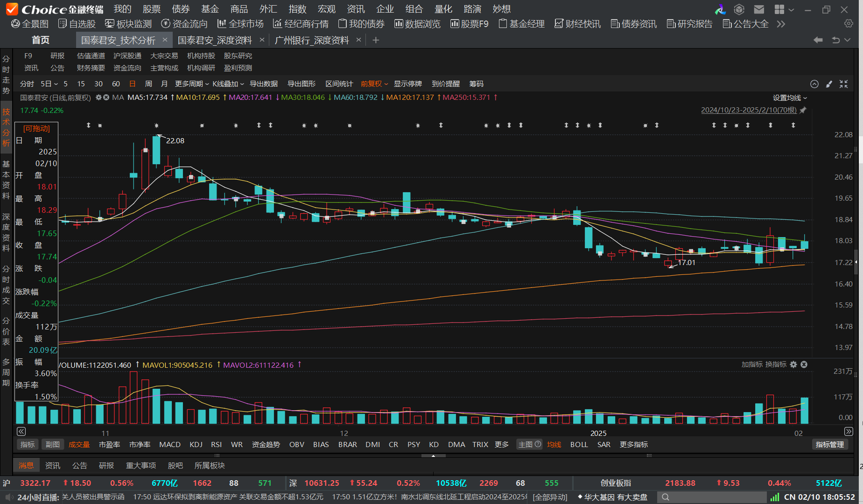
Task: Click the brush drawing tool icon
Action: (x=829, y=84)
